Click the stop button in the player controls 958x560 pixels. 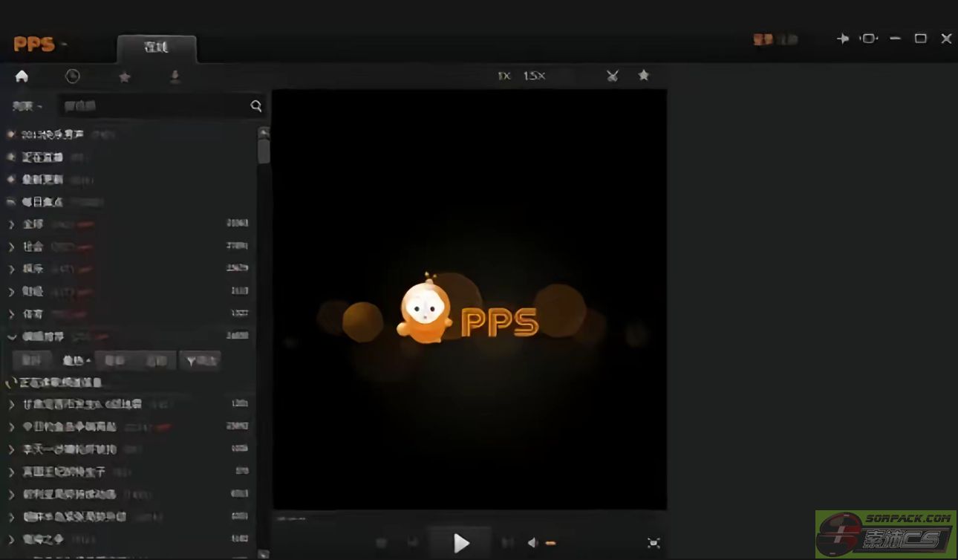[382, 543]
